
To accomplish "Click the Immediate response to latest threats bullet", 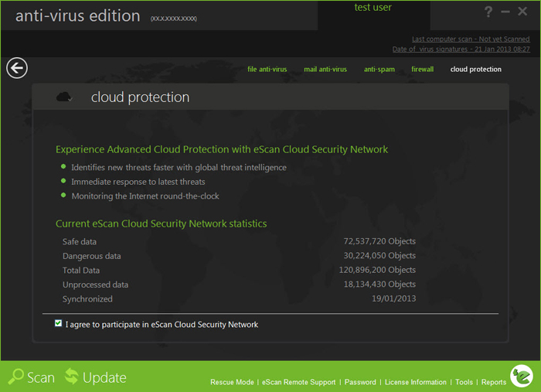I will pos(138,182).
